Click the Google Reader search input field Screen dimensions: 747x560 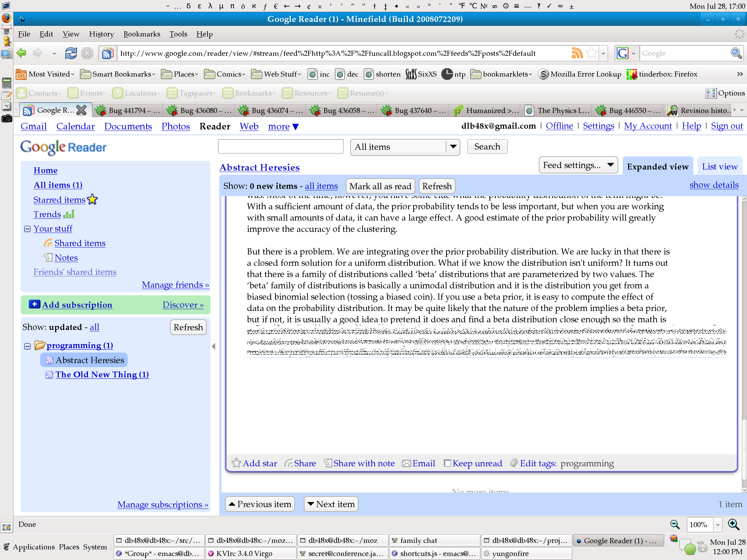(280, 147)
